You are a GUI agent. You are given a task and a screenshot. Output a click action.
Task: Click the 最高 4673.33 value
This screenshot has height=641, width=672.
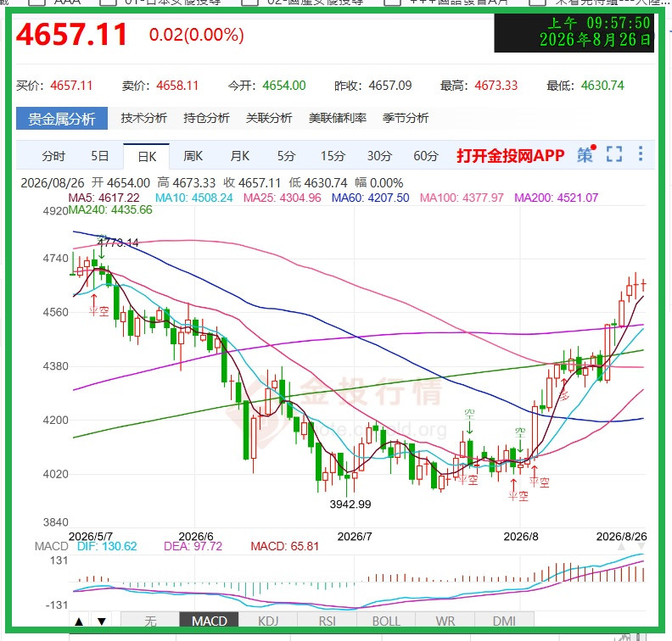point(496,86)
